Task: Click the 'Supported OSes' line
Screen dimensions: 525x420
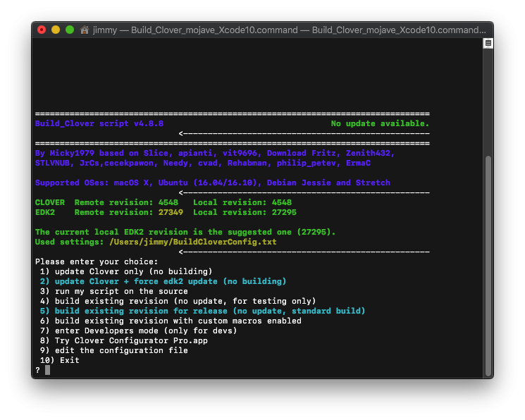Action: (x=213, y=183)
